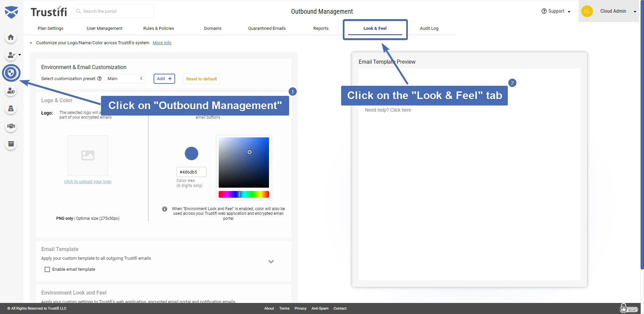Open the archive box sidebar icon
The width and height of the screenshot is (644, 314).
(11, 144)
